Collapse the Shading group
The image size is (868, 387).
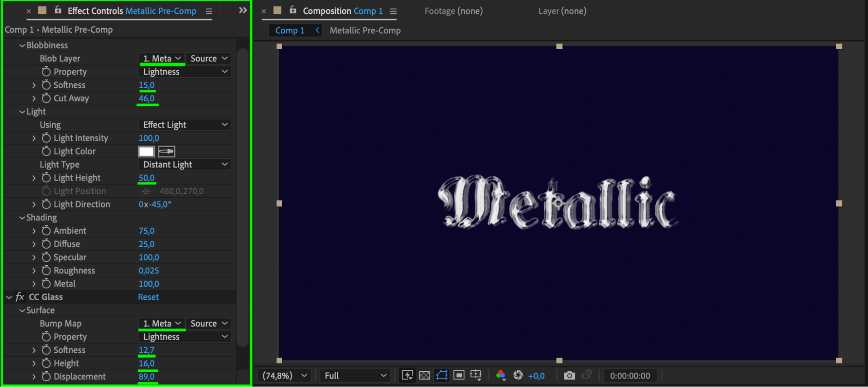[22, 218]
